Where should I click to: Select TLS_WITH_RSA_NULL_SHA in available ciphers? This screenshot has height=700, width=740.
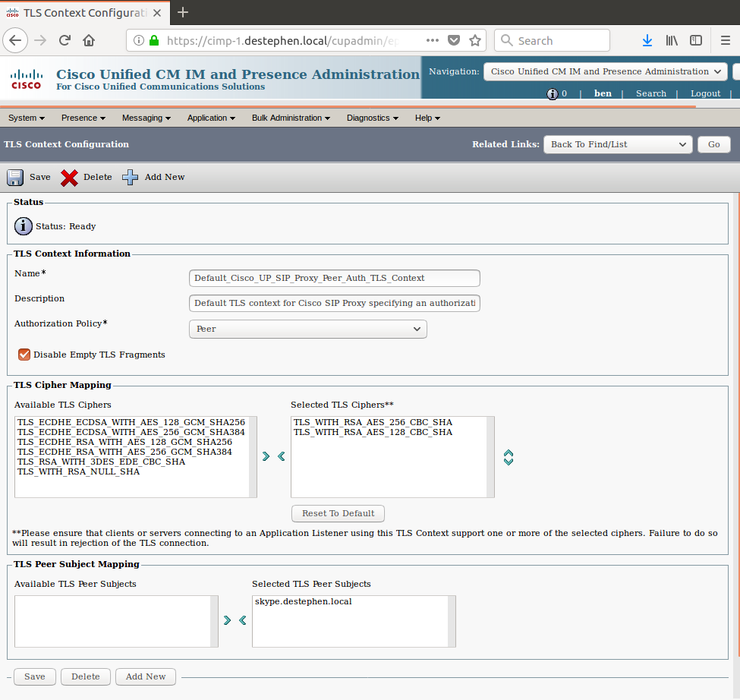[79, 471]
